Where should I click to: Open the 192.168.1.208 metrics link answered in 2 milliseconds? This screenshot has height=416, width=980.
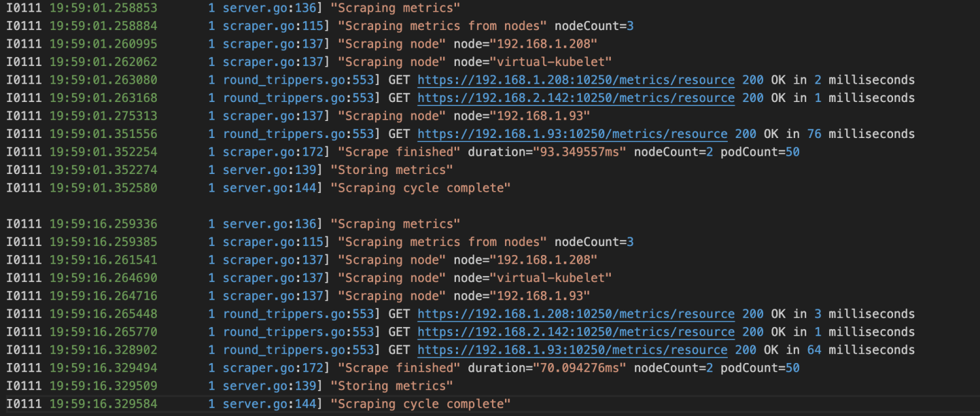(x=576, y=80)
